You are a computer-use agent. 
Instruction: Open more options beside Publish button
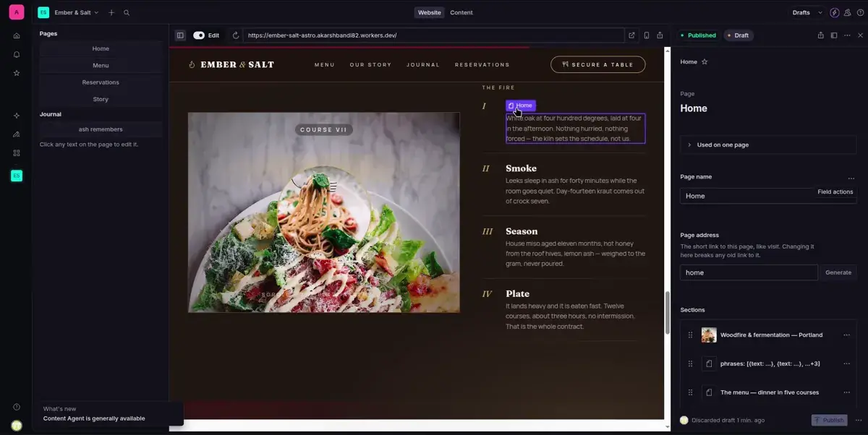[859, 420]
